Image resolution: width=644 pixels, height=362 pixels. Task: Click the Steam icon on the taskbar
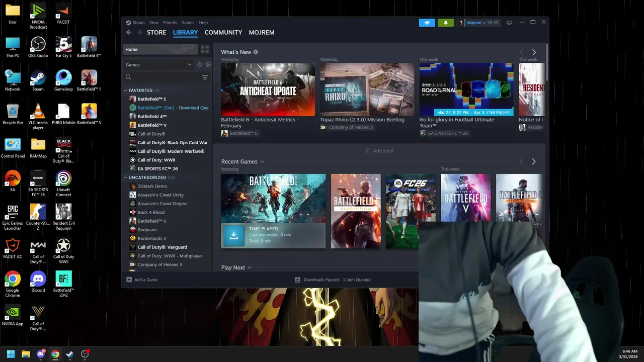70,354
